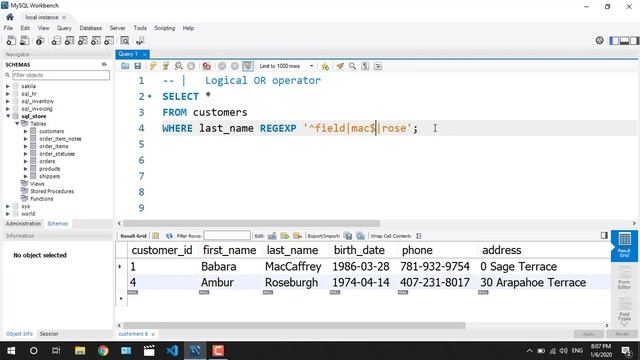The width and height of the screenshot is (640, 360).
Task: Import records from external file
Action: 360,236
